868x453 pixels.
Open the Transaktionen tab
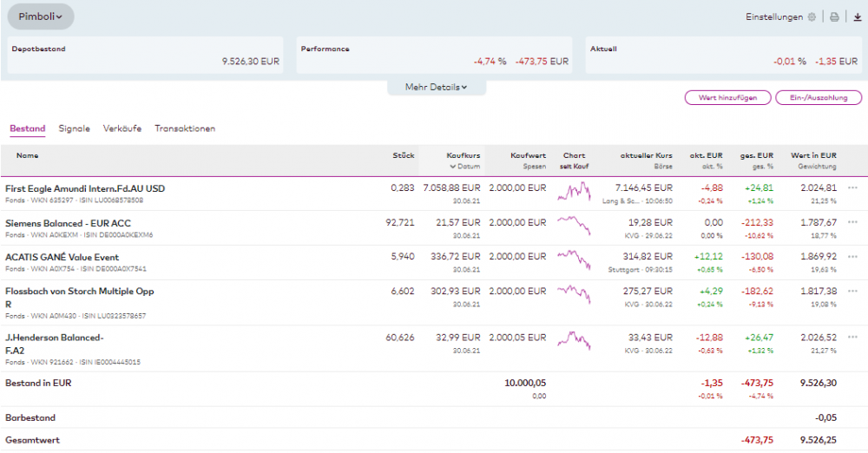(x=185, y=128)
